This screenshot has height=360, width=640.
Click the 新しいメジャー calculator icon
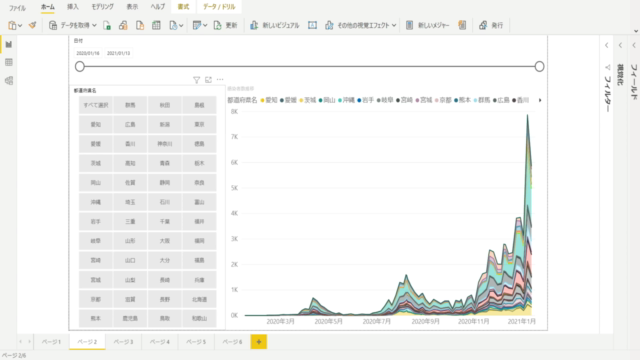(409, 25)
